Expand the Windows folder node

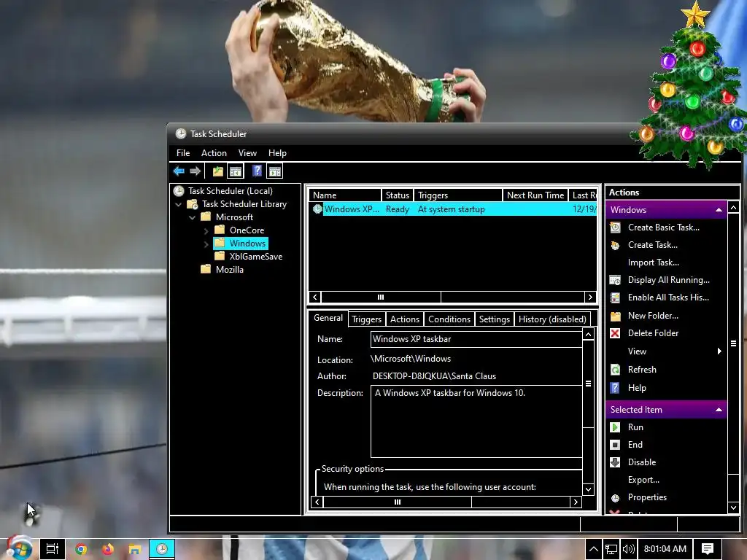click(x=206, y=244)
